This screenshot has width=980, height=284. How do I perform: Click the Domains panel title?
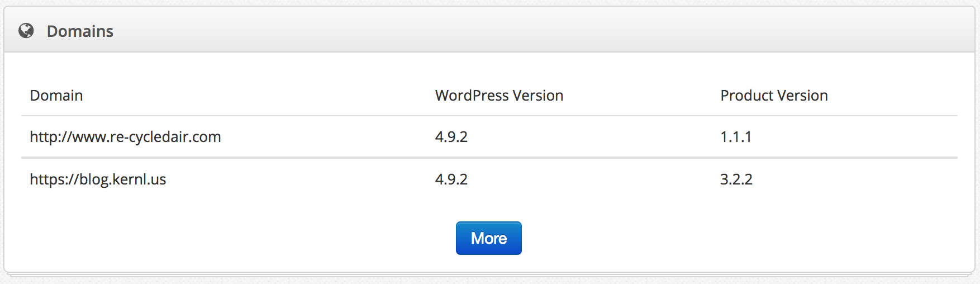coord(80,31)
